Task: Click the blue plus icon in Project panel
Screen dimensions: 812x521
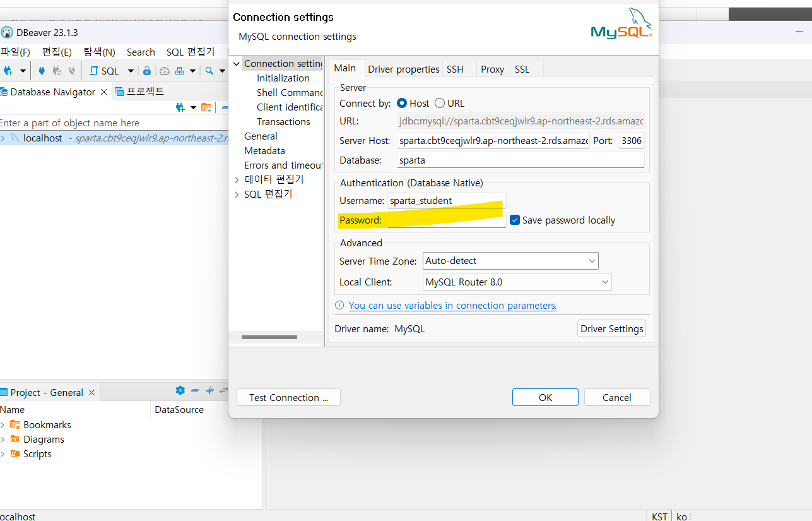Action: tap(210, 391)
